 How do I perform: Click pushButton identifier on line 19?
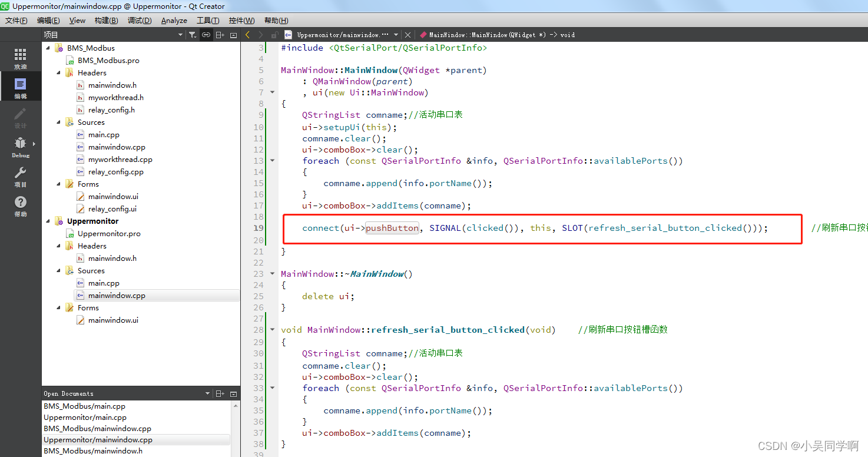392,228
